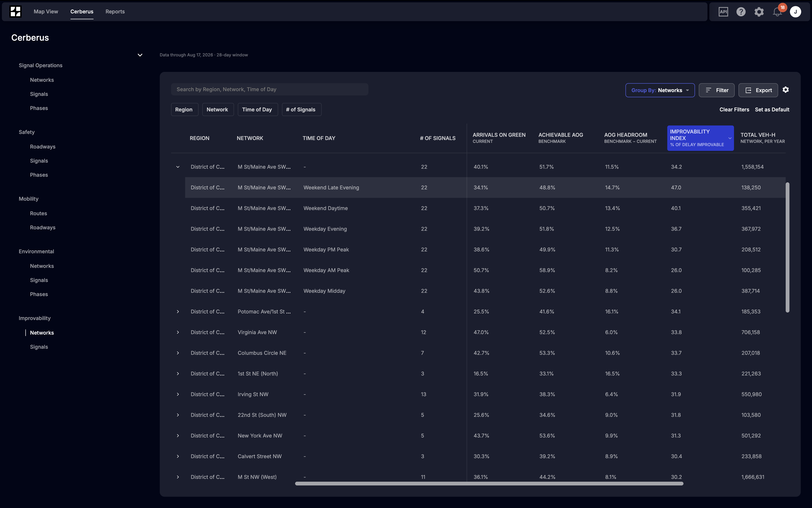
Task: Open the Group By Networks dropdown
Action: click(x=660, y=90)
